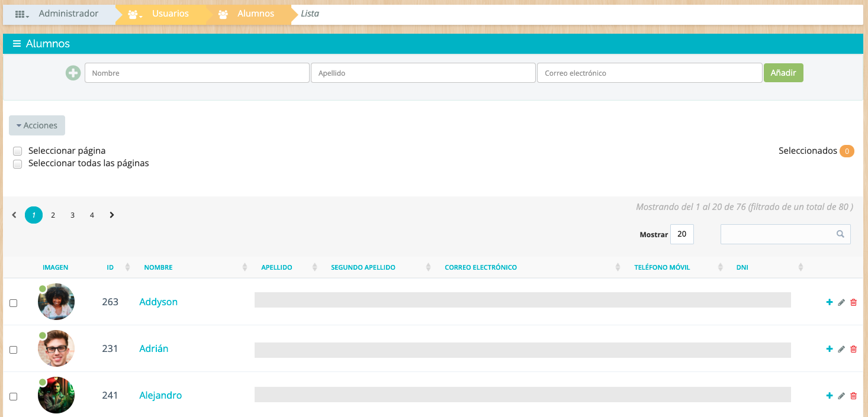Click the table search box

click(x=786, y=234)
